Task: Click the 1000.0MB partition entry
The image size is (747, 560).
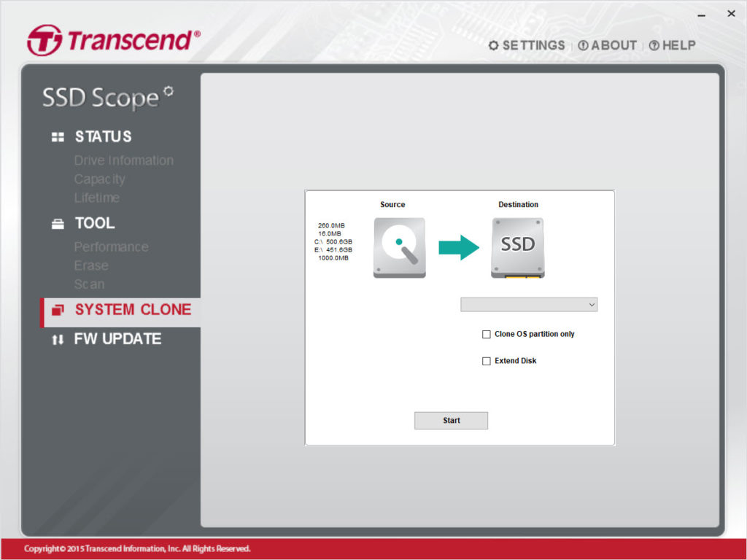Action: 333,258
